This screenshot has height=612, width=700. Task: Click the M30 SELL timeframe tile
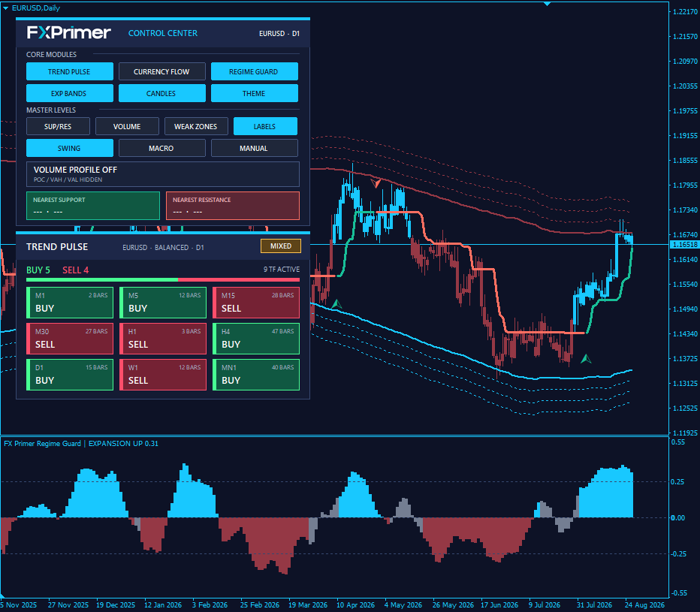tap(70, 339)
